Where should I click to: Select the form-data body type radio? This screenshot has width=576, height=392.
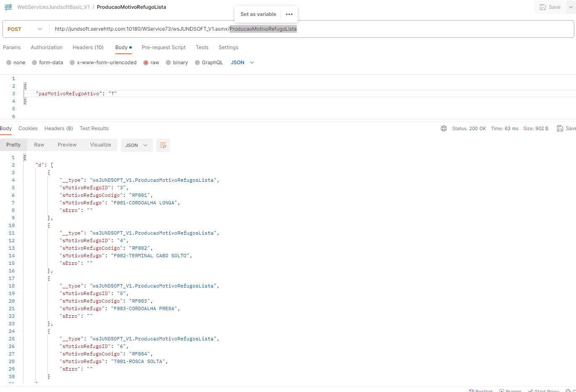(34, 63)
